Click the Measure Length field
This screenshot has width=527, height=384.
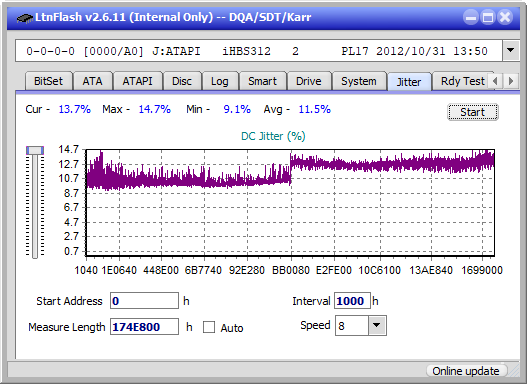145,327
